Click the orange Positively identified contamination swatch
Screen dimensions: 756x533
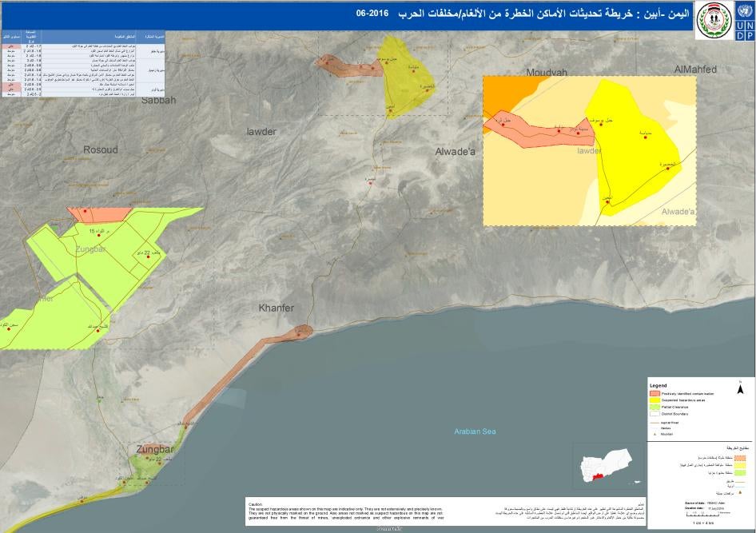coord(655,393)
